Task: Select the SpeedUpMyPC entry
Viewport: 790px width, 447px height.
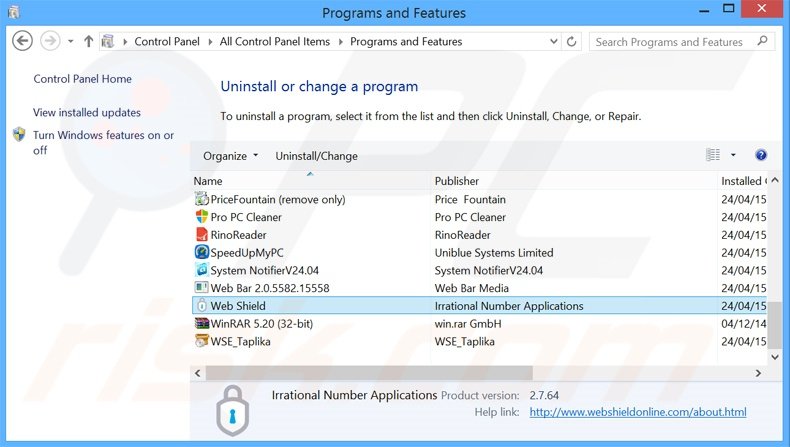Action: [247, 253]
